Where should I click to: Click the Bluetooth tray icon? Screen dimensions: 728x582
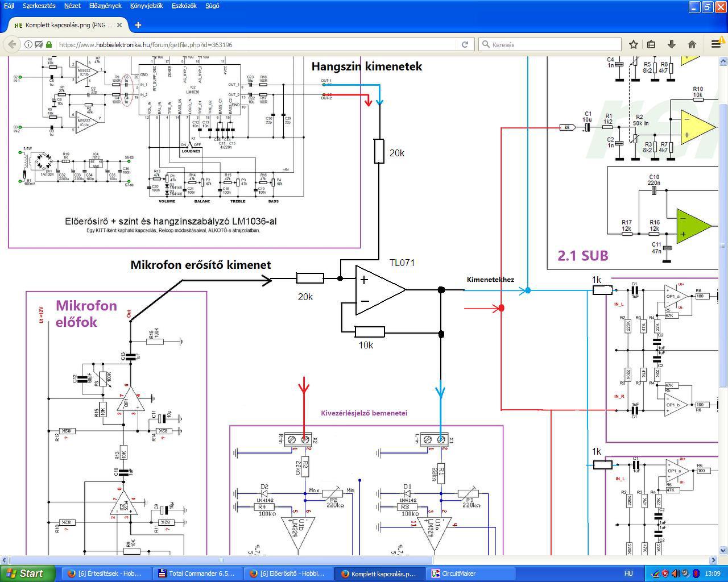(695, 573)
